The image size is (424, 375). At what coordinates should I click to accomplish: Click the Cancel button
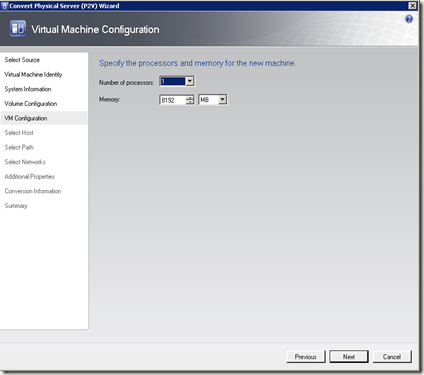click(x=392, y=357)
